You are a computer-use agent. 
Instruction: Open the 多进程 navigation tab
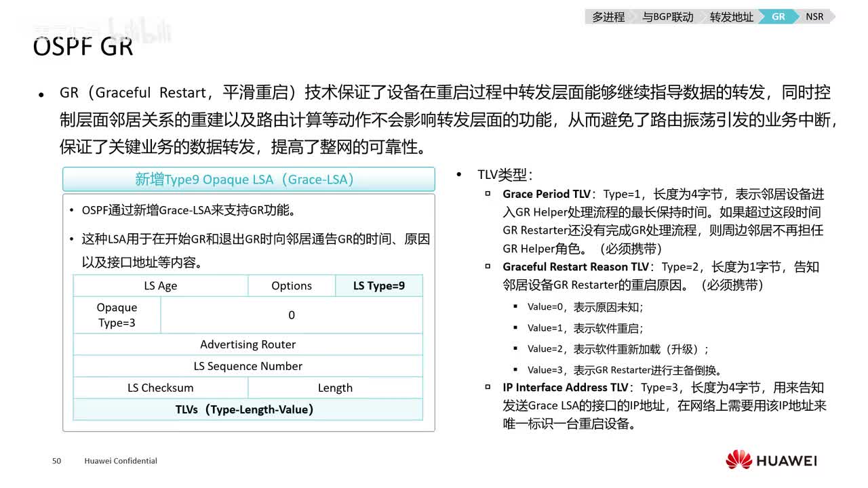coord(608,17)
